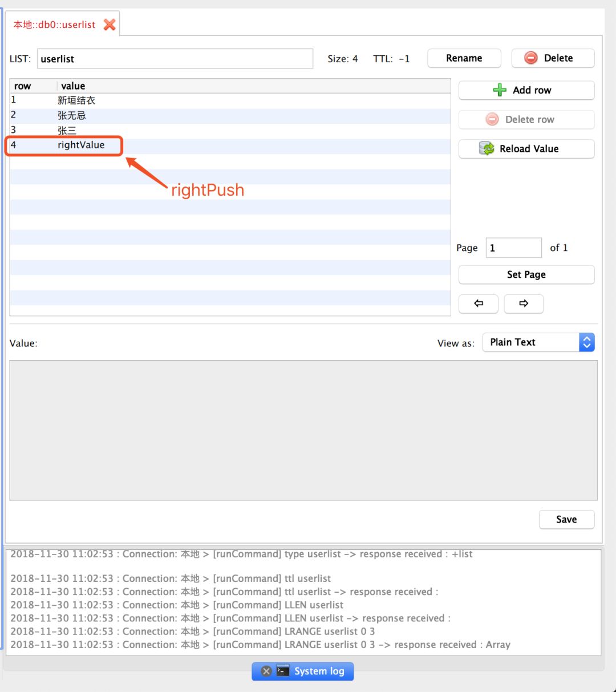Sort by the row column header

coord(33,86)
